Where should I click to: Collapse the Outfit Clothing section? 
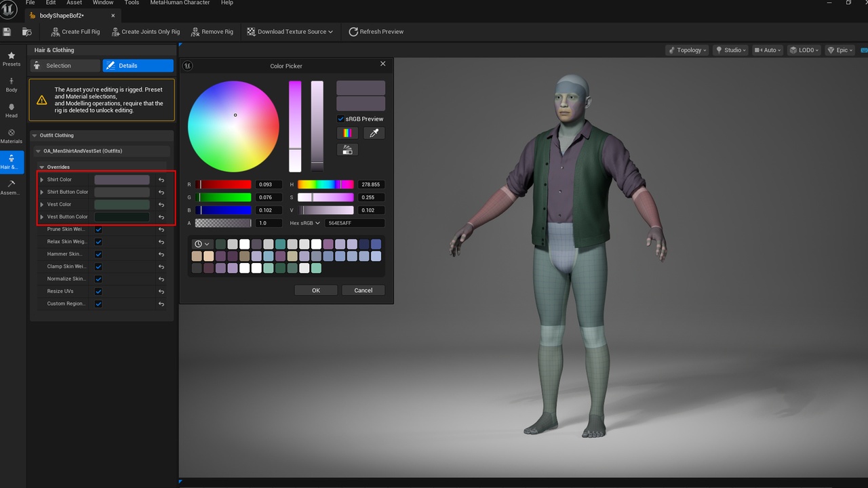tap(34, 136)
